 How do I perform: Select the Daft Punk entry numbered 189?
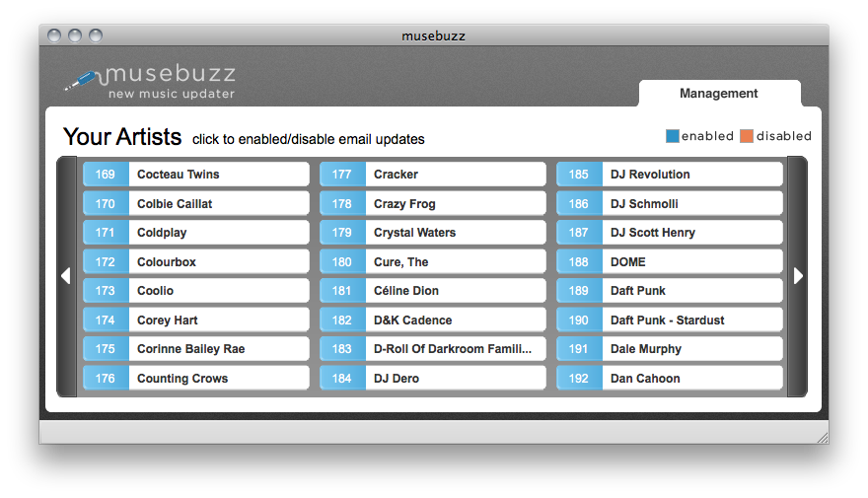670,291
